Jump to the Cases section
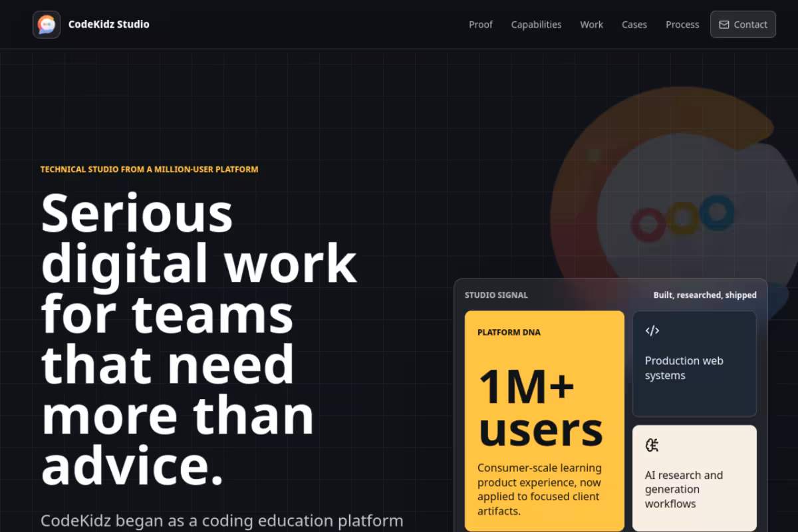Viewport: 798px width, 532px height. click(x=634, y=25)
